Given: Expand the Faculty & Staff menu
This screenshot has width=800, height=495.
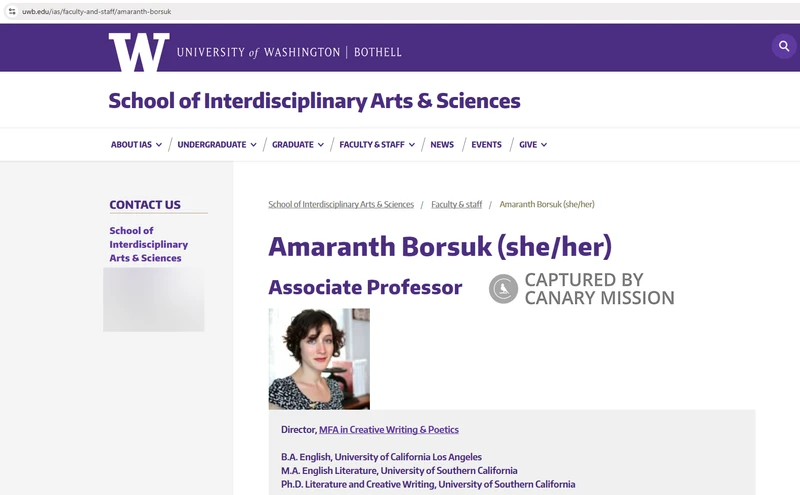Looking at the screenshot, I should click(x=377, y=144).
